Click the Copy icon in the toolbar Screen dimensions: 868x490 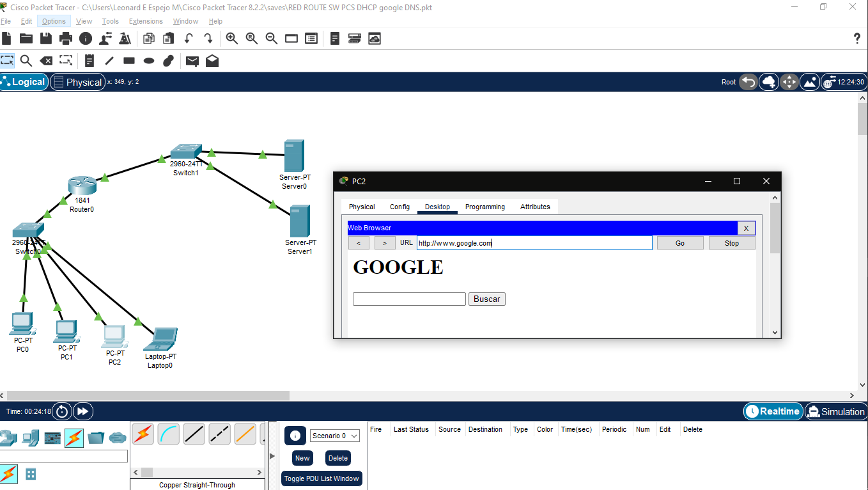[149, 38]
